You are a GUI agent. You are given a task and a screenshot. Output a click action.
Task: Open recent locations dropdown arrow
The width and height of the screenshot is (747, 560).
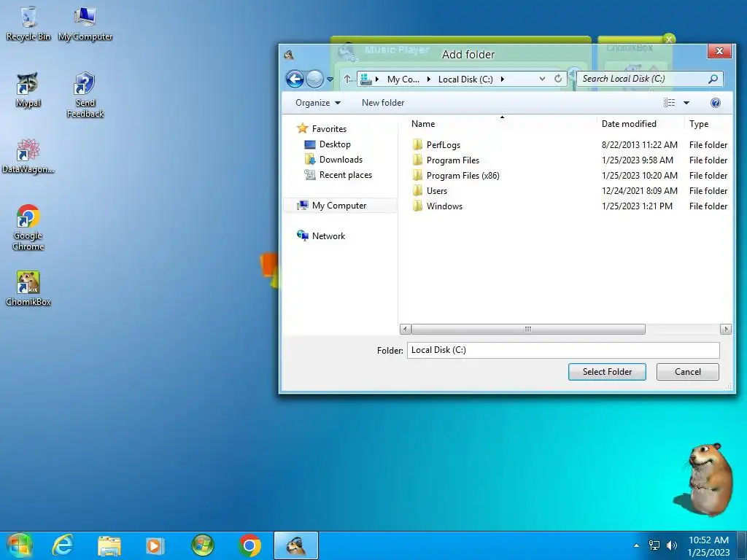330,79
